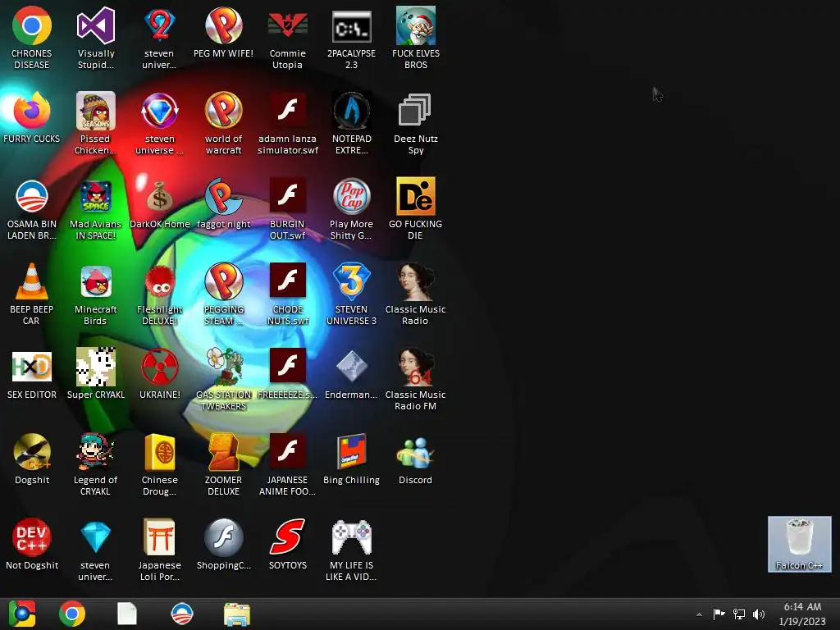
Task: Open the NOTEPAD EXTRE... shortcut
Action: [x=351, y=111]
